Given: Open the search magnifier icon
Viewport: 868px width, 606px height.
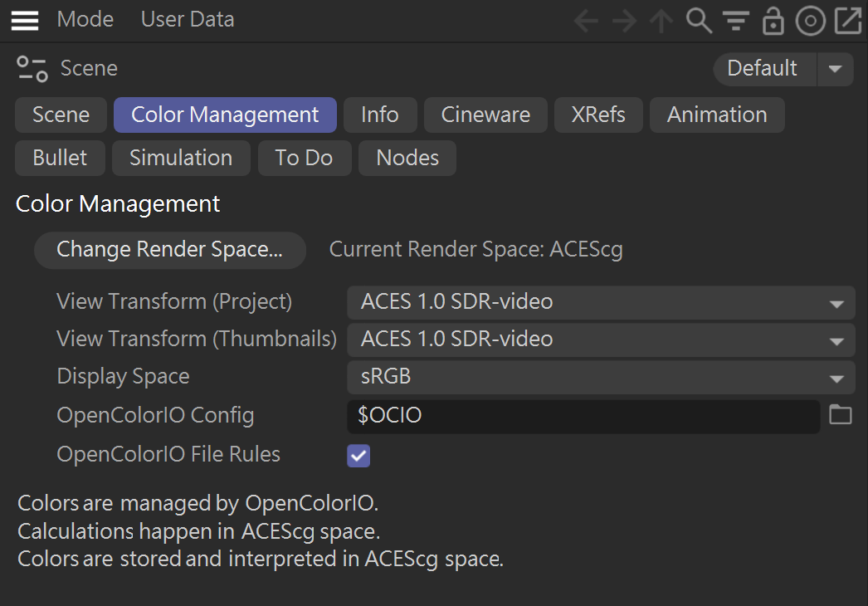Looking at the screenshot, I should pyautogui.click(x=699, y=22).
